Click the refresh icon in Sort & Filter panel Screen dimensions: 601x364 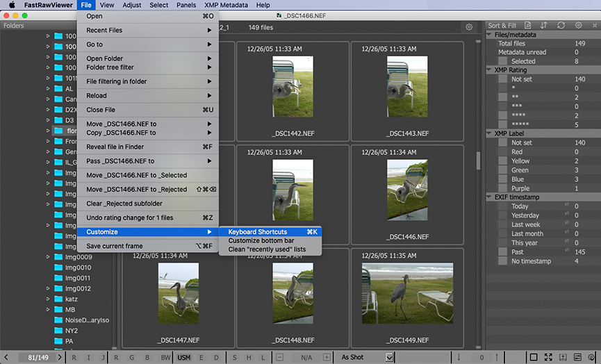pos(561,26)
